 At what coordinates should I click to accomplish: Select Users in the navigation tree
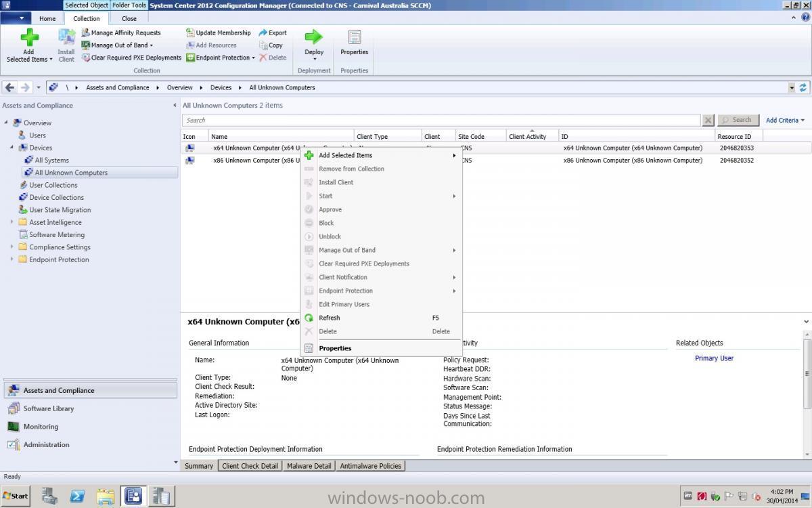pyautogui.click(x=37, y=135)
